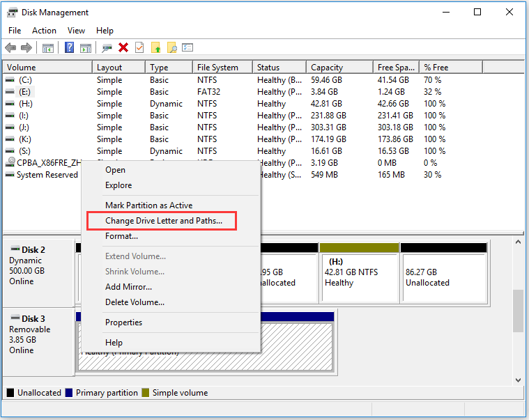Viewport: 529px width, 420px height.
Task: Choose Change Drive Letter and Paths
Action: pos(164,221)
